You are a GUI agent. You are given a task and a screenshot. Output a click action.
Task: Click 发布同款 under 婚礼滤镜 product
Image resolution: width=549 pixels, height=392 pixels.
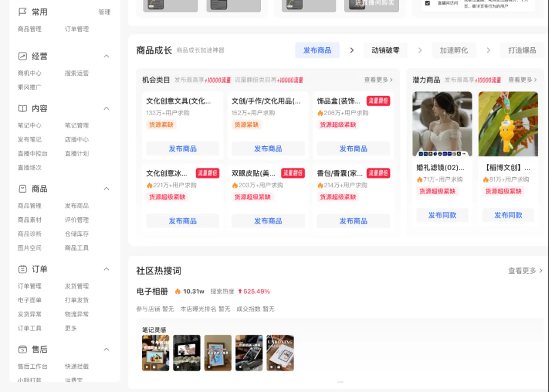click(x=442, y=215)
